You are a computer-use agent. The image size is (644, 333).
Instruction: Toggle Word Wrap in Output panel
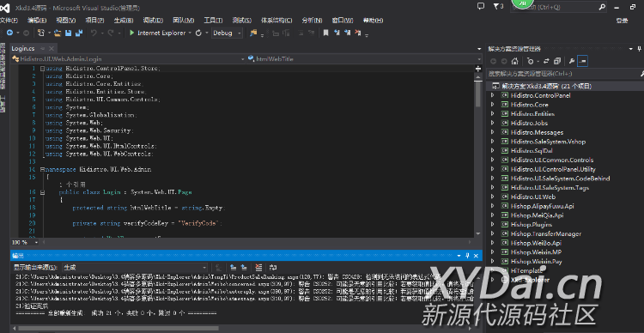(x=274, y=267)
